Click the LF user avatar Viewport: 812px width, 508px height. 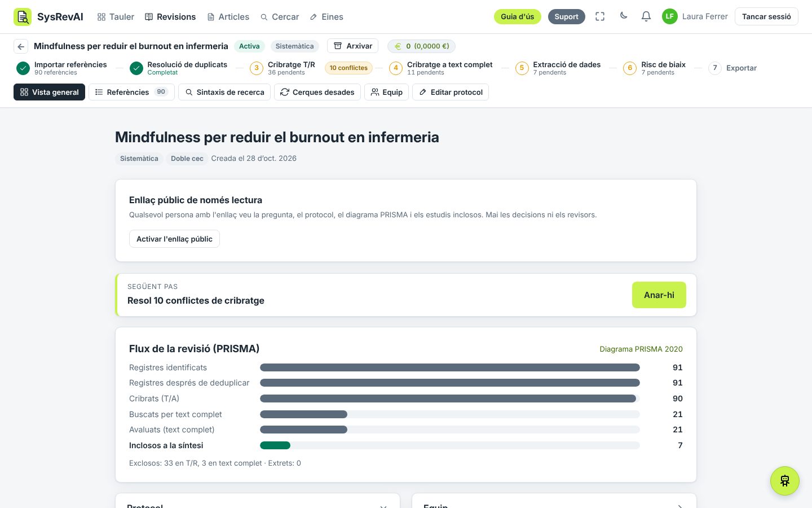tap(669, 16)
